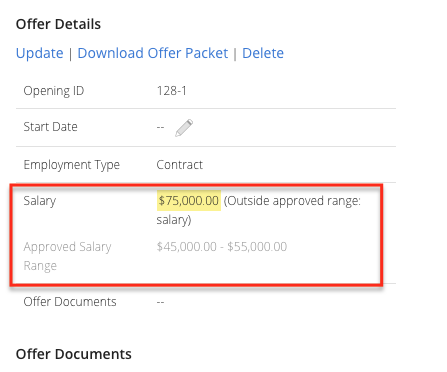Click the Offer Details heading

tap(58, 24)
